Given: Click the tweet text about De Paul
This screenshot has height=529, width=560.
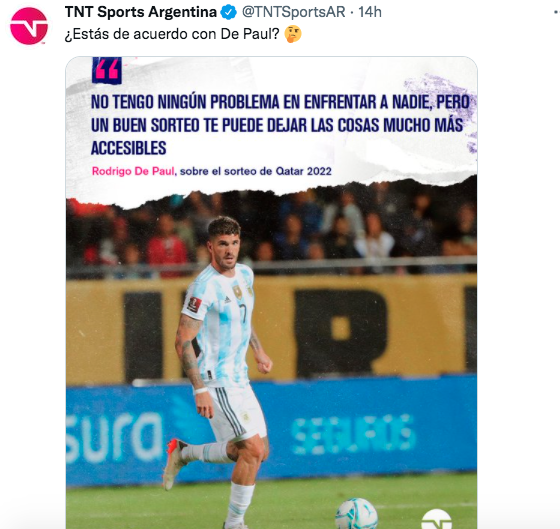Looking at the screenshot, I should (x=172, y=34).
